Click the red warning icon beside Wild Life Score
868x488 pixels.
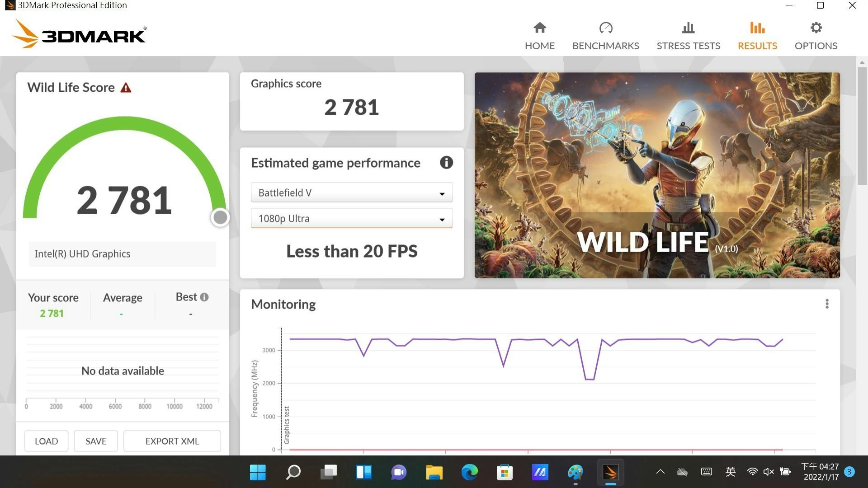126,88
